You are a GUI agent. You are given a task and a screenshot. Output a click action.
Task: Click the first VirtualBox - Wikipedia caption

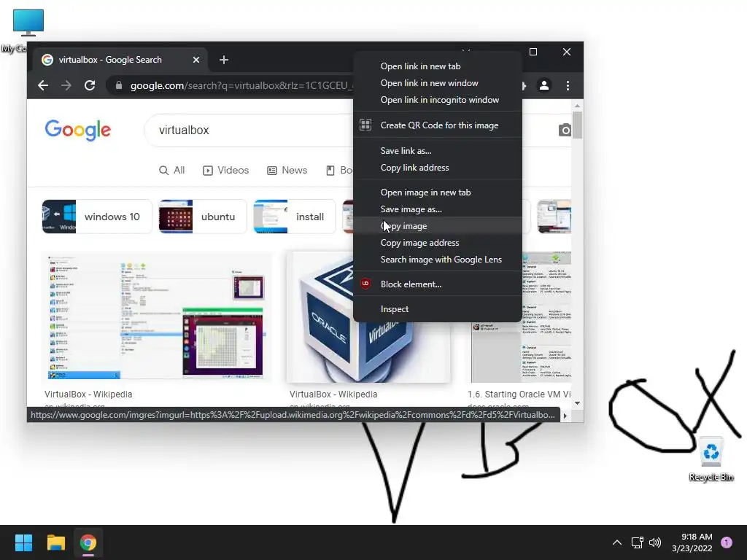click(x=88, y=394)
